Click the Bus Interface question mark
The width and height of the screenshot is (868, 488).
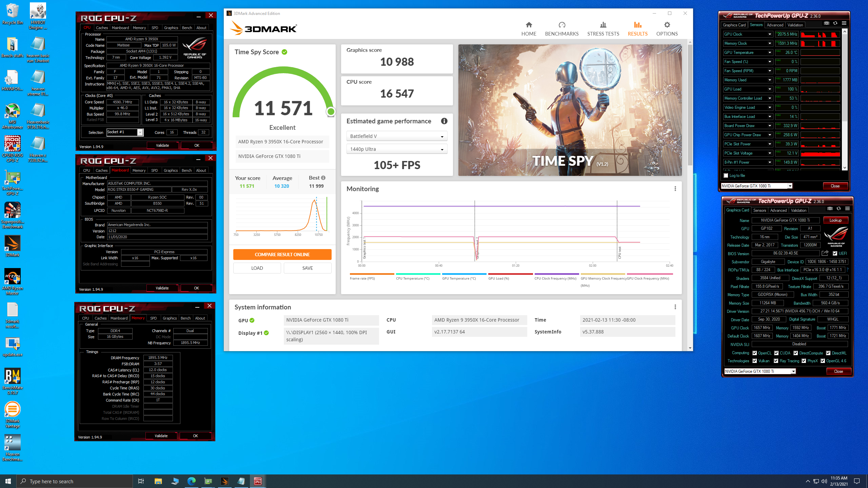click(847, 270)
